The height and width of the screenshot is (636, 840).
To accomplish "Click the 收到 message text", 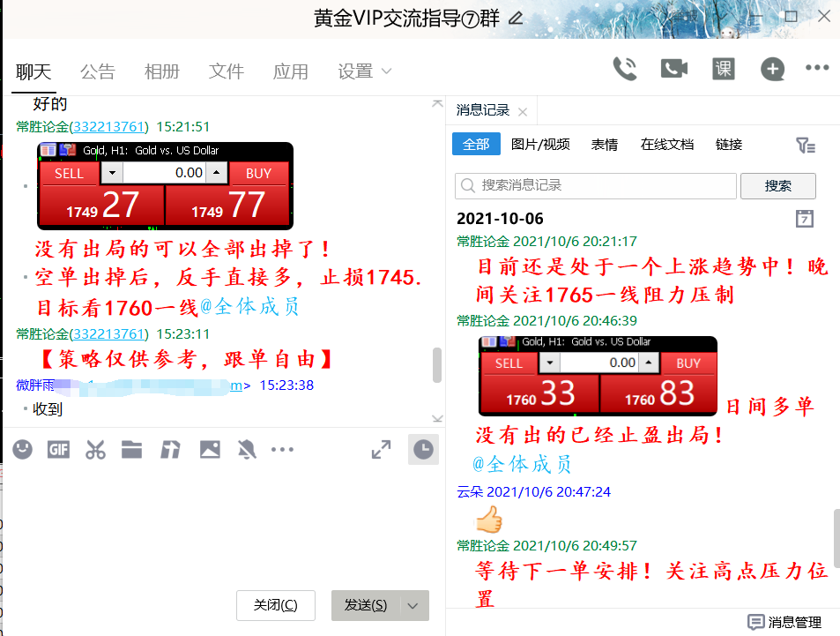I will pos(48,409).
